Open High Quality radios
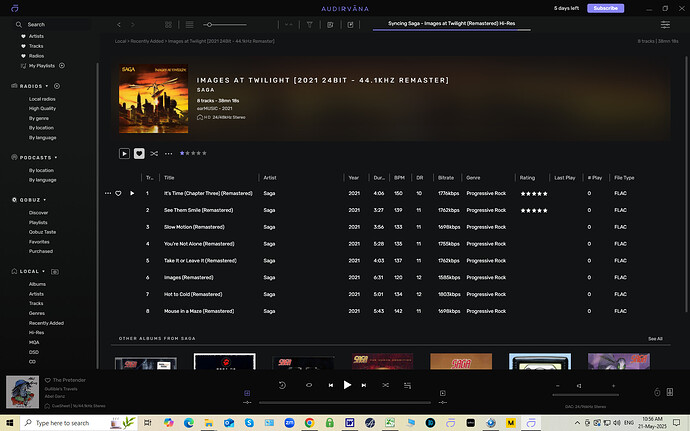Viewport: 690px width, 431px height. point(42,108)
